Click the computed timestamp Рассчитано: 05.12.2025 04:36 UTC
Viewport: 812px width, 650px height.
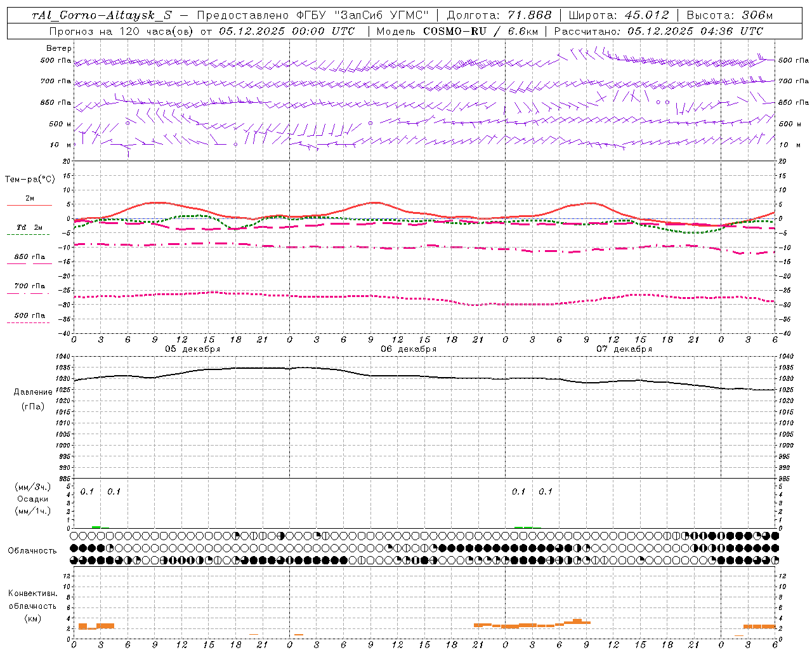(x=658, y=31)
